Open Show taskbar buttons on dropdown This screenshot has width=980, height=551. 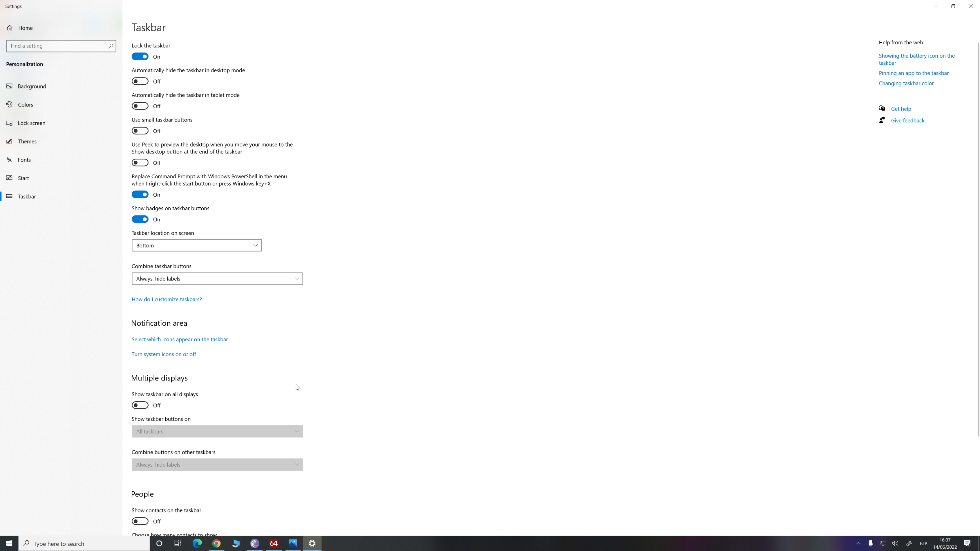[217, 432]
